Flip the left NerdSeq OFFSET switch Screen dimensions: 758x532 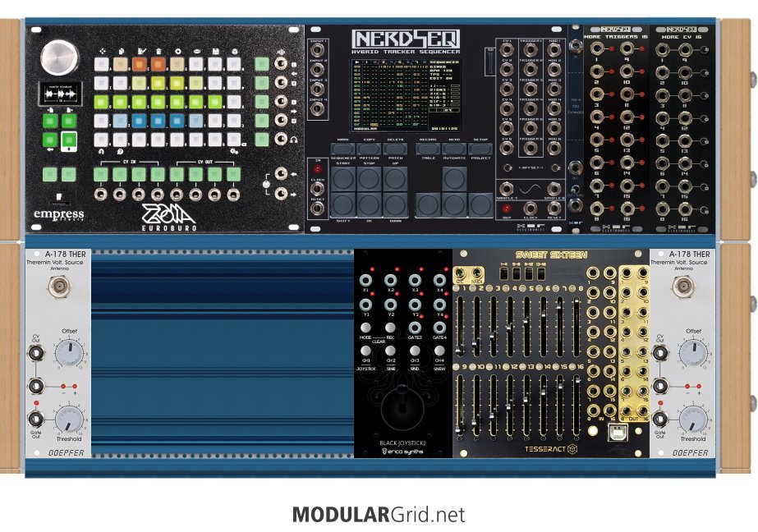click(x=508, y=167)
